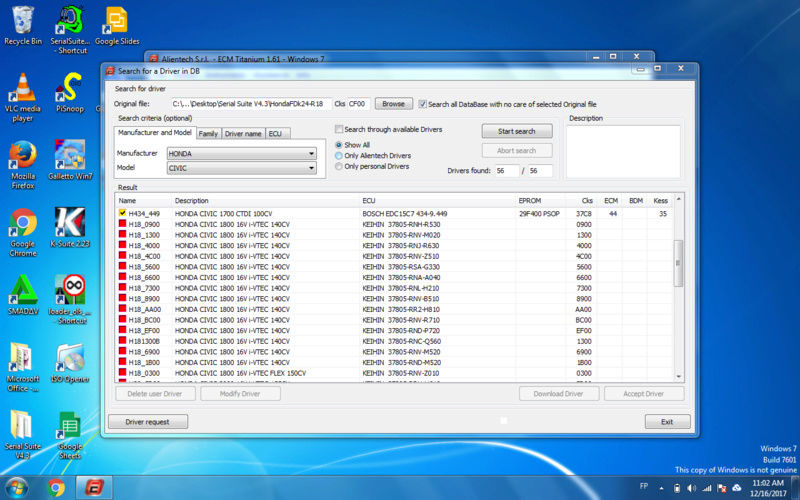Click the Exit button

667,422
